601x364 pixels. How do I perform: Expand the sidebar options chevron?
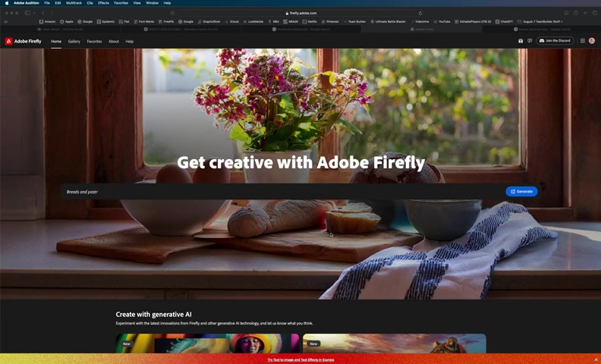[x=34, y=13]
